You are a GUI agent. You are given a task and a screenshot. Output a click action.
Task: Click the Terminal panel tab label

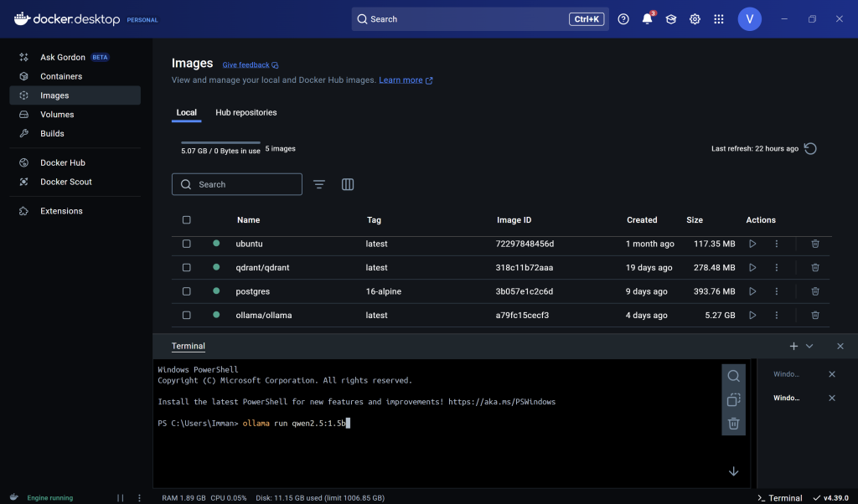tap(189, 346)
